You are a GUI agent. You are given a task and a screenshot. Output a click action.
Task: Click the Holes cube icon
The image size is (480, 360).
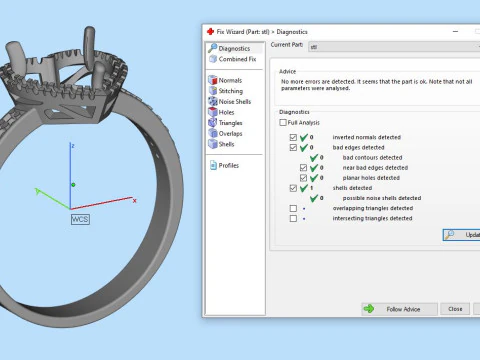[212, 112]
